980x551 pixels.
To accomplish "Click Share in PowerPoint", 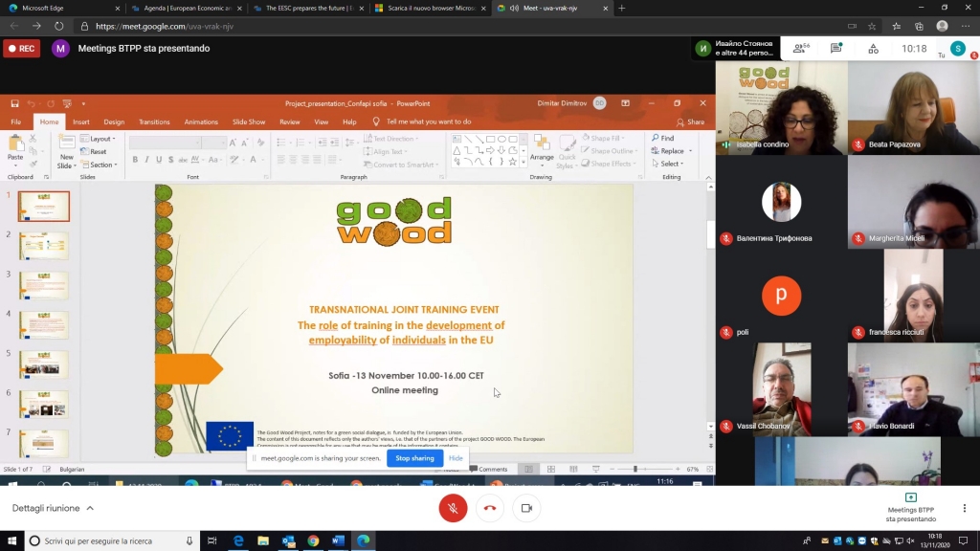I will (x=690, y=122).
